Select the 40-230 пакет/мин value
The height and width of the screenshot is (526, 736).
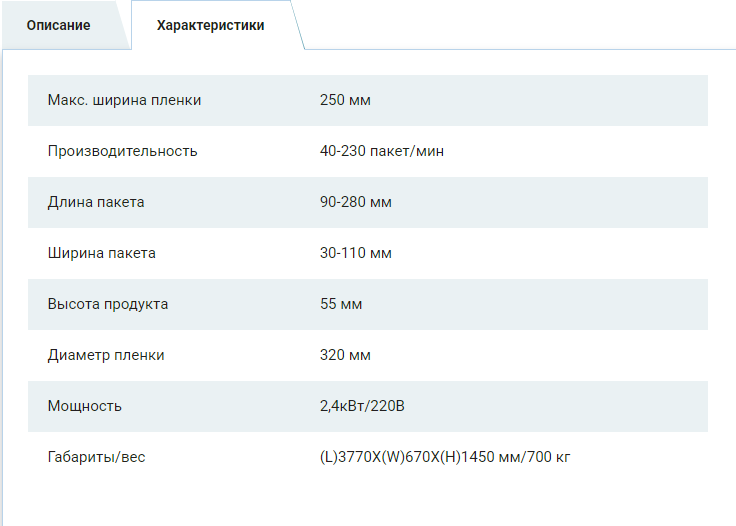382,151
